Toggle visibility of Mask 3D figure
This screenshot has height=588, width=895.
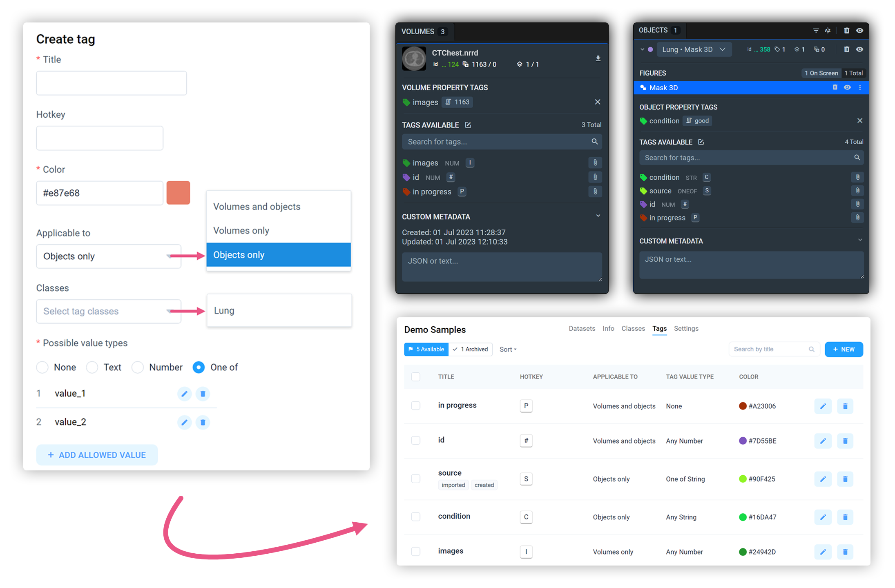(x=847, y=87)
